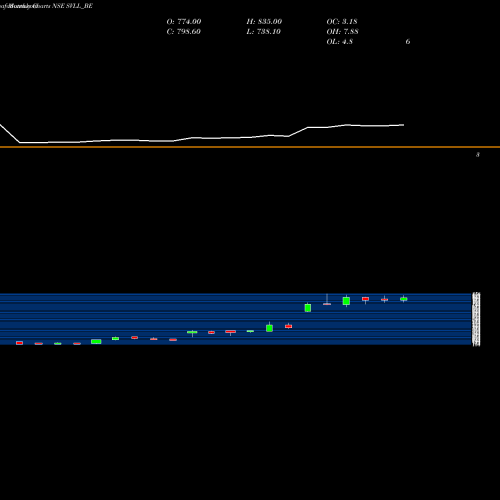Select the "OC: 3.18" reading
This screenshot has height=500, width=500.
[342, 21]
